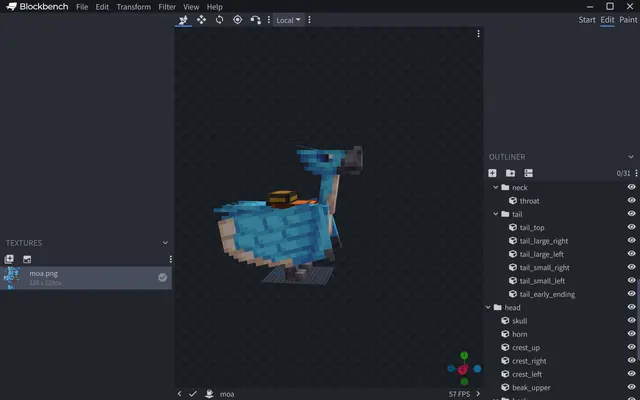Open the tools toolbar options dots
The image size is (640, 400).
pos(269,20)
